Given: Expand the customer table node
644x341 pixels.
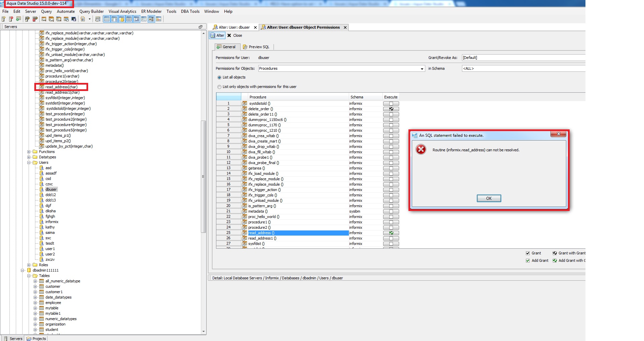Looking at the screenshot, I should tap(35, 286).
